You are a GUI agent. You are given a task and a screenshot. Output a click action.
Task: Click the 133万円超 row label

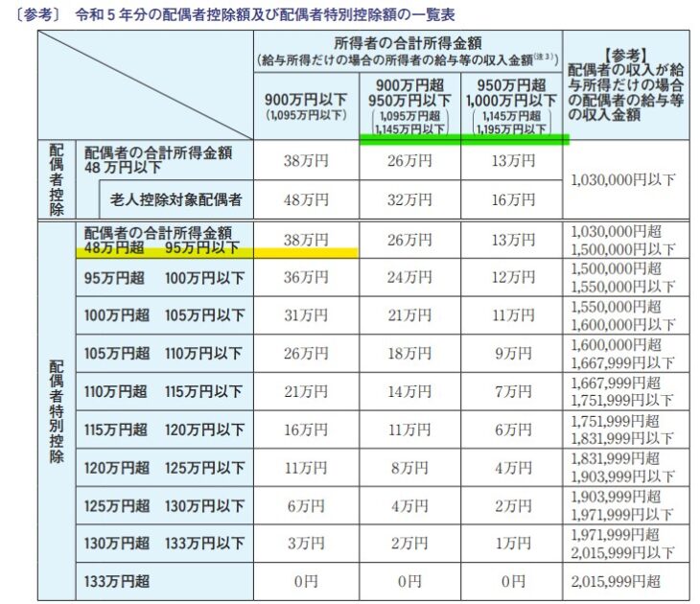click(x=117, y=581)
